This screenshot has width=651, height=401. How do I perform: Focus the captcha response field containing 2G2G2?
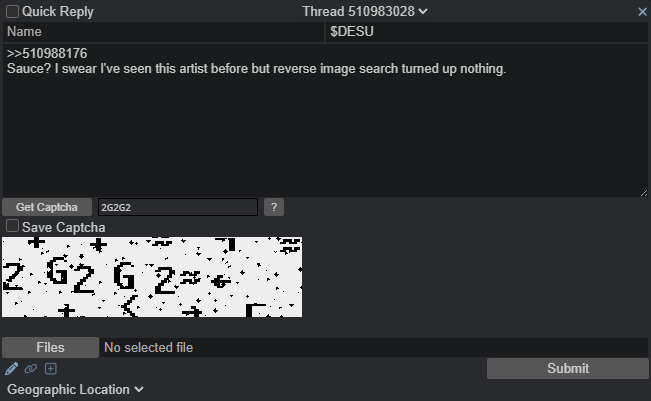(178, 207)
